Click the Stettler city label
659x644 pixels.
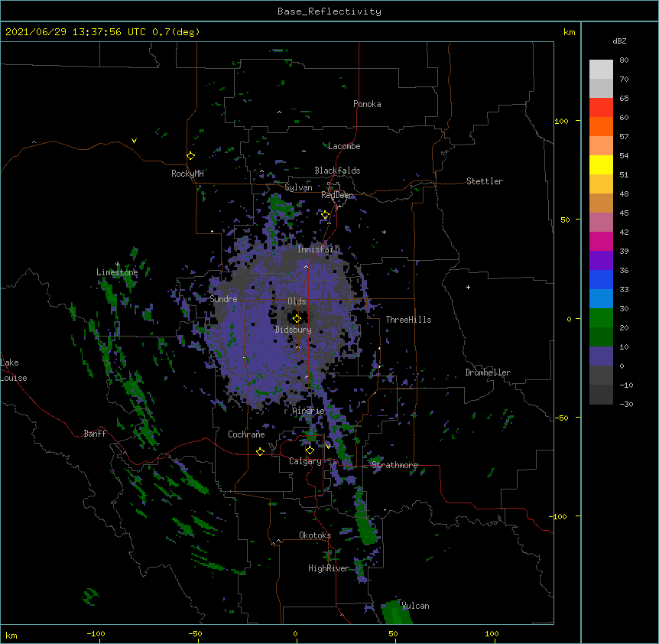click(485, 181)
